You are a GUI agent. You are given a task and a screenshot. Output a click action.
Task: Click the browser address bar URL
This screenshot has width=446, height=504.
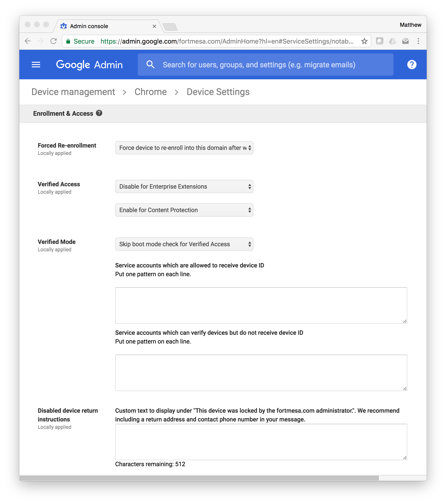pos(227,41)
